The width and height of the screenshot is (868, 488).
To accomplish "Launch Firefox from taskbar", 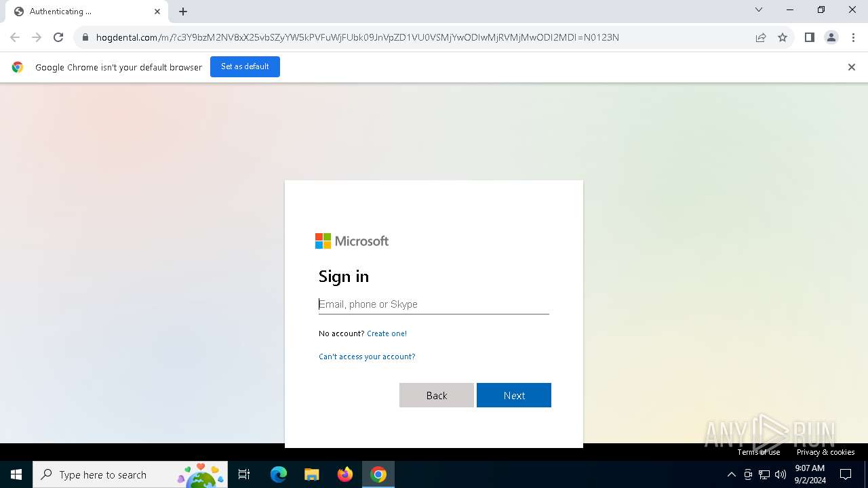I will (345, 474).
